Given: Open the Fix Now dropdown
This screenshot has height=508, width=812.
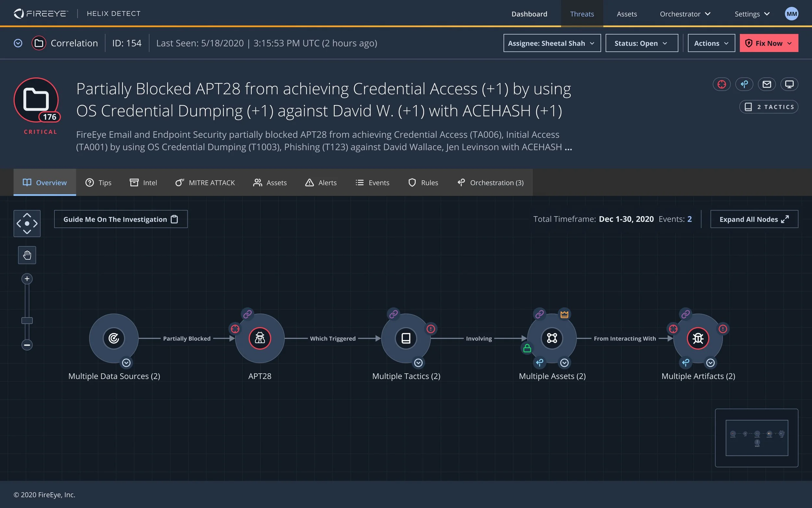Looking at the screenshot, I should (769, 43).
